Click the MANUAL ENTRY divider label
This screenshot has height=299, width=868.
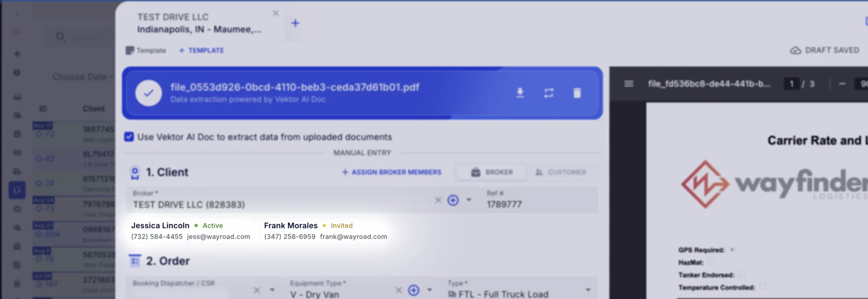click(362, 152)
